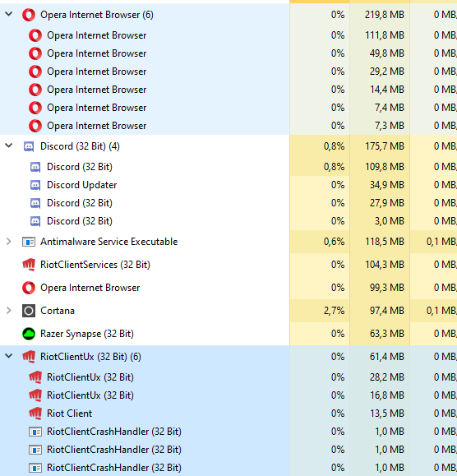
Task: Collapse the Opera Internet Browser (6) group
Action: point(9,14)
